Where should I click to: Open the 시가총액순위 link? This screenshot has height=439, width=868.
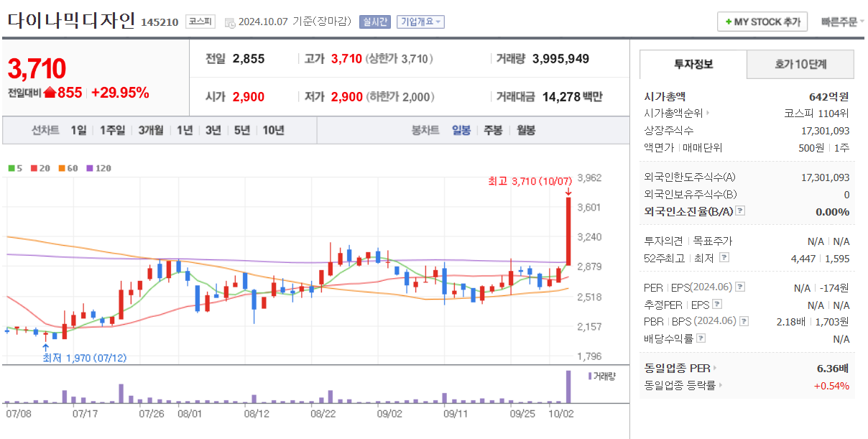pyautogui.click(x=677, y=113)
